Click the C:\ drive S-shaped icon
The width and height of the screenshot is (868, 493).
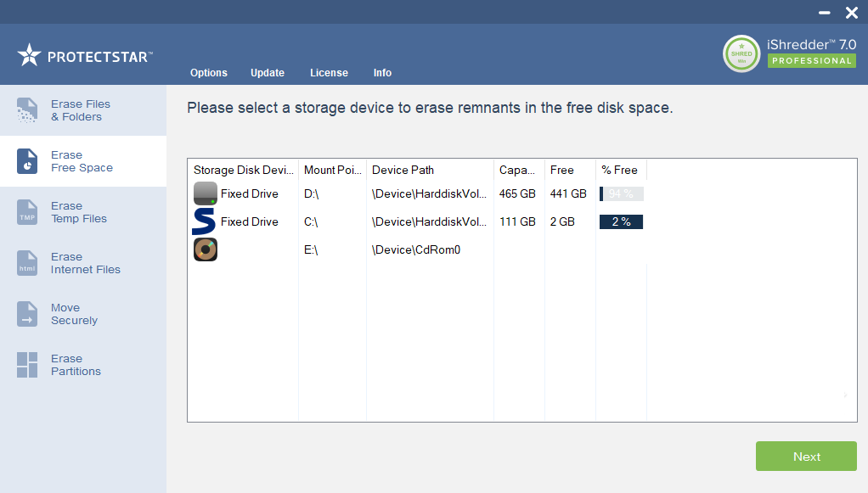[x=205, y=221]
